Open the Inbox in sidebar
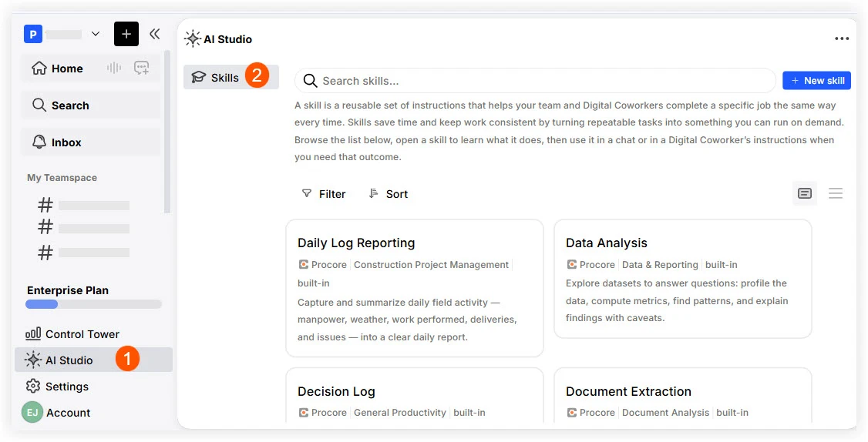Image resolution: width=868 pixels, height=442 pixels. pyautogui.click(x=90, y=142)
